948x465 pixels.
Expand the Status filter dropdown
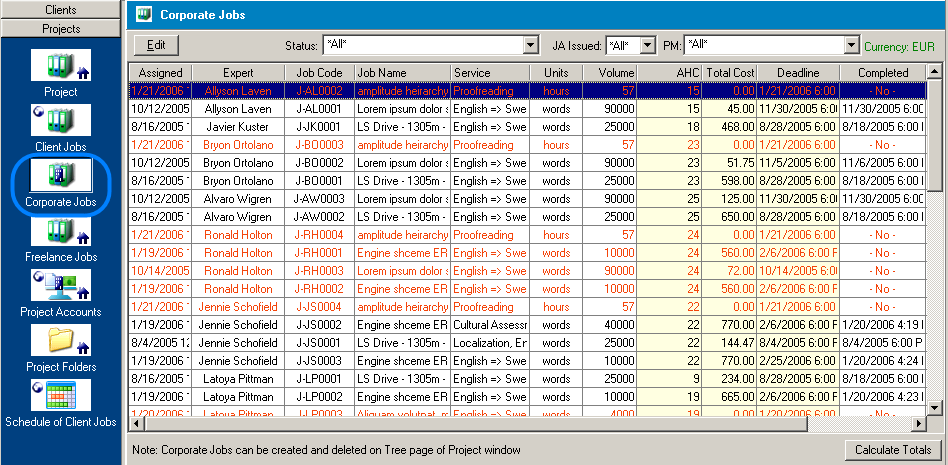pyautogui.click(x=530, y=45)
